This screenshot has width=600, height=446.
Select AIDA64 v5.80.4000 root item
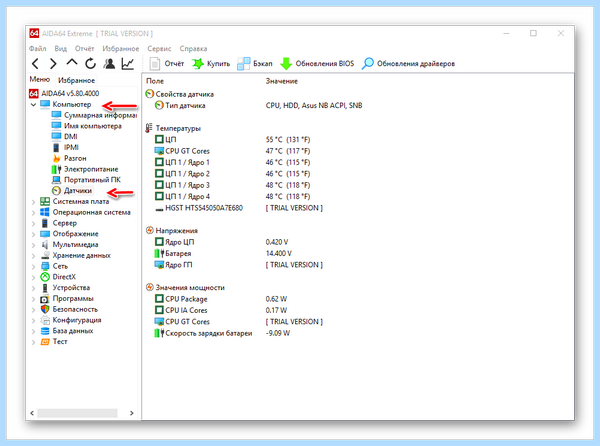tap(64, 93)
